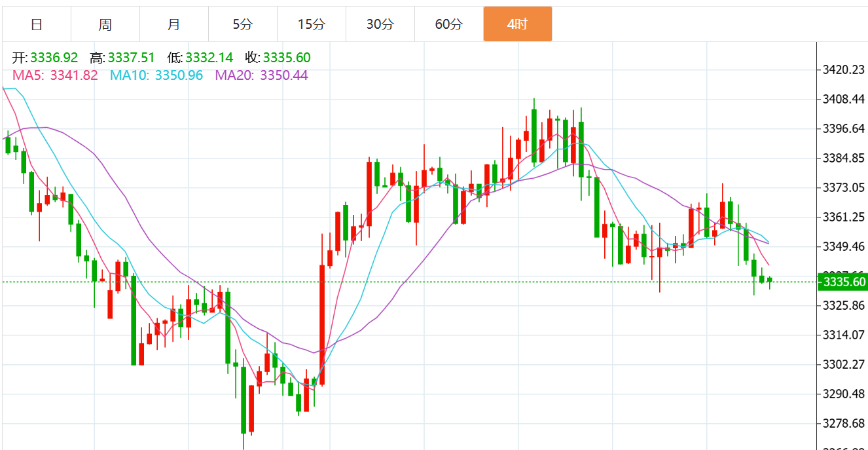Screen dimensions: 868x450
Task: Click the MA5 indicator label
Action: pyautogui.click(x=55, y=75)
